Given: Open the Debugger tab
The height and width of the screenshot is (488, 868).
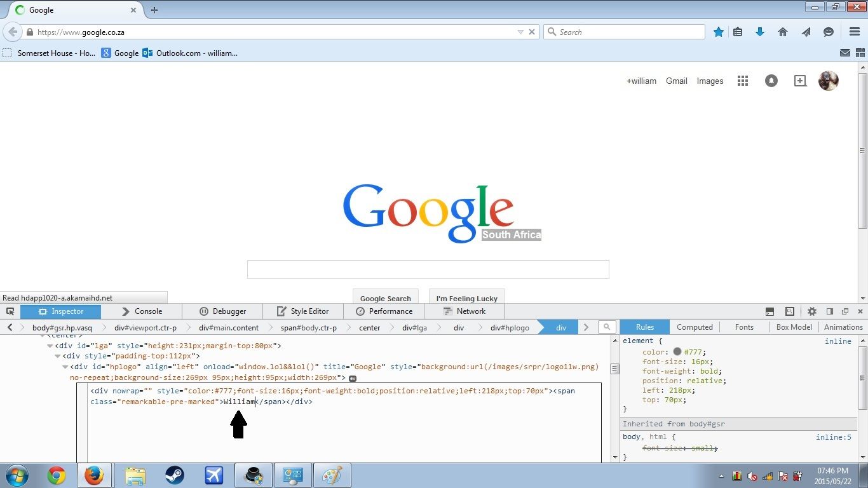Looking at the screenshot, I should pos(222,311).
